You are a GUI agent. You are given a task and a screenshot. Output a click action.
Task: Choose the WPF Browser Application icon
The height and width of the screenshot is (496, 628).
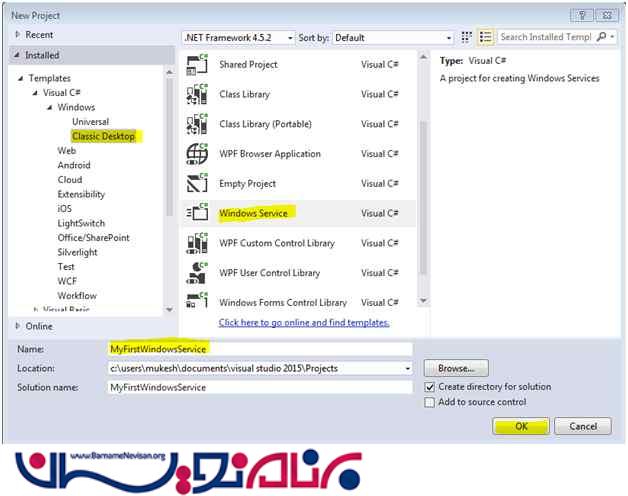[197, 154]
